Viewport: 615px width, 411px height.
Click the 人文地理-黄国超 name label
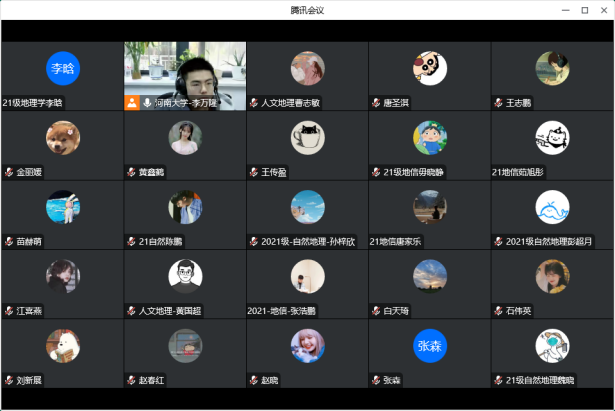pyautogui.click(x=170, y=311)
